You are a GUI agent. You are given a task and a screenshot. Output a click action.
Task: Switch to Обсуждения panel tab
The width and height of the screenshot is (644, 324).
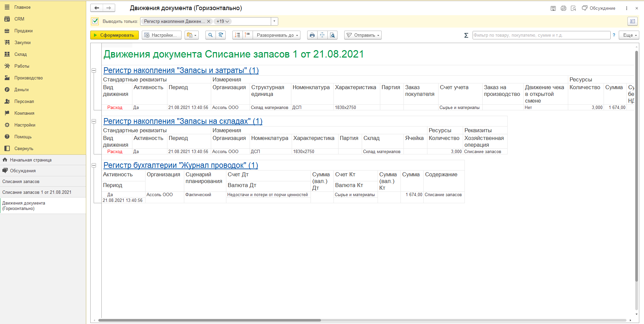(x=43, y=171)
